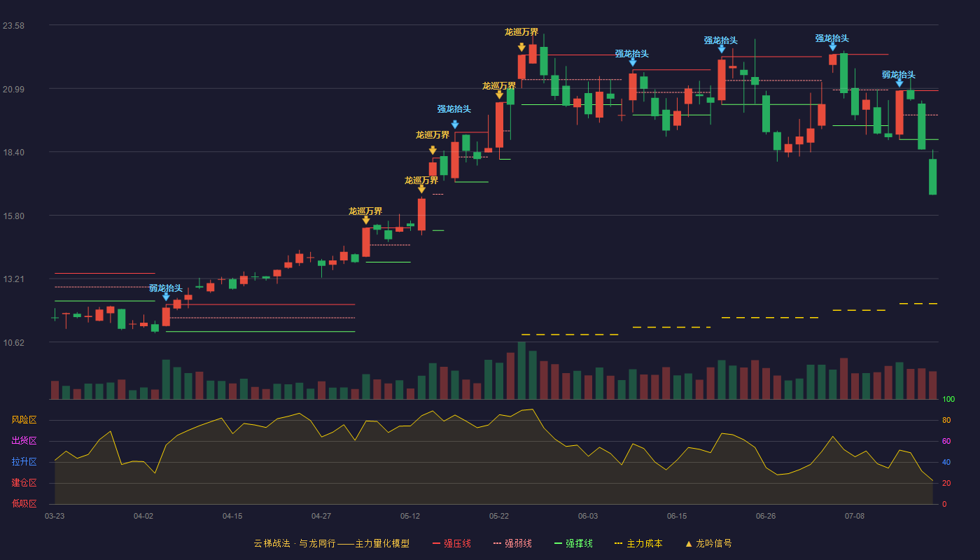Click the 23.58 price axis label
Image resolution: width=980 pixels, height=560 pixels.
coord(13,26)
